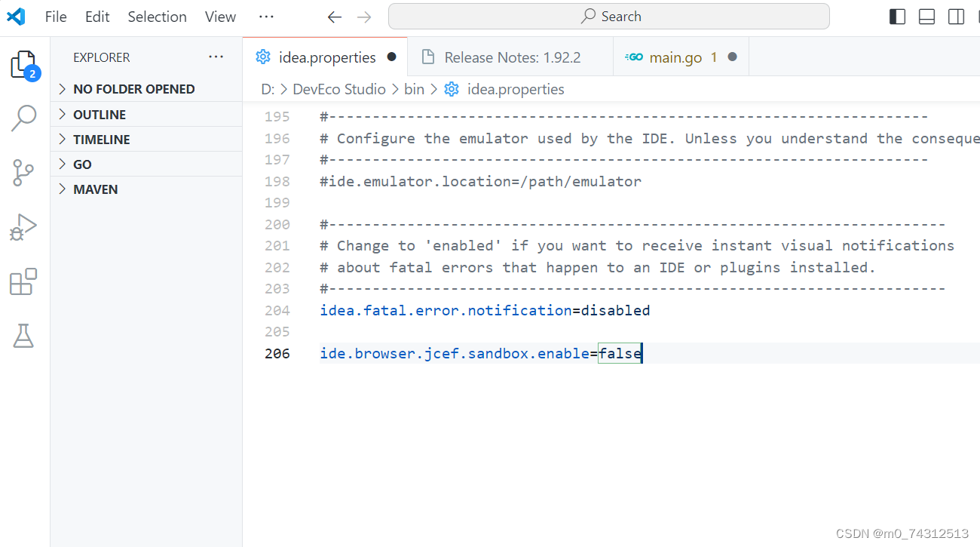Toggle the secondary side bar layout icon
The image size is (980, 547).
tap(957, 17)
